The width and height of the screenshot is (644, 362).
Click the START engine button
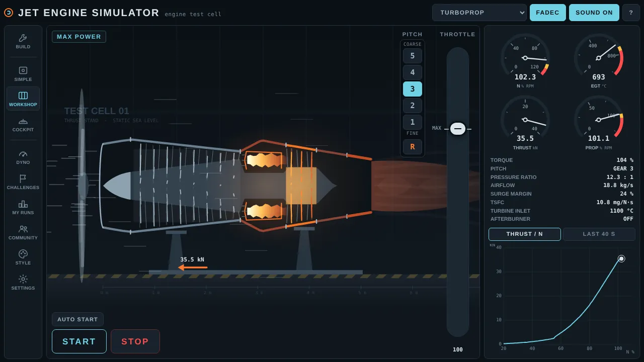point(79,341)
